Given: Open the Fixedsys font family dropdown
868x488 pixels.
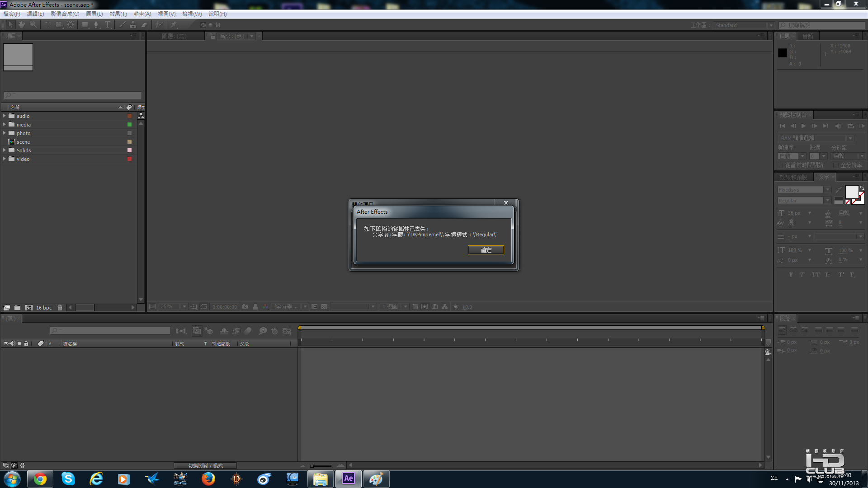Looking at the screenshot, I should coord(827,190).
